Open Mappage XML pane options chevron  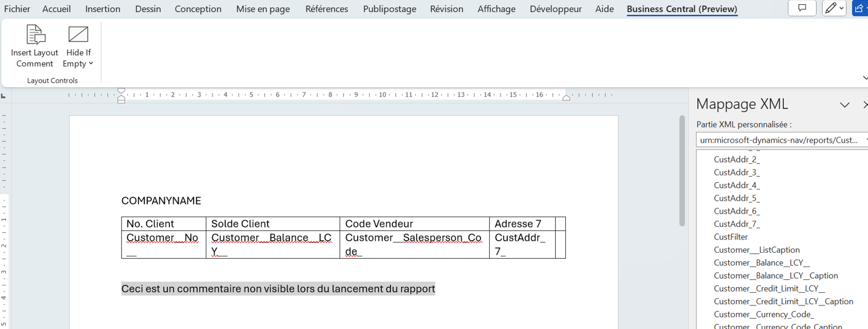[844, 105]
